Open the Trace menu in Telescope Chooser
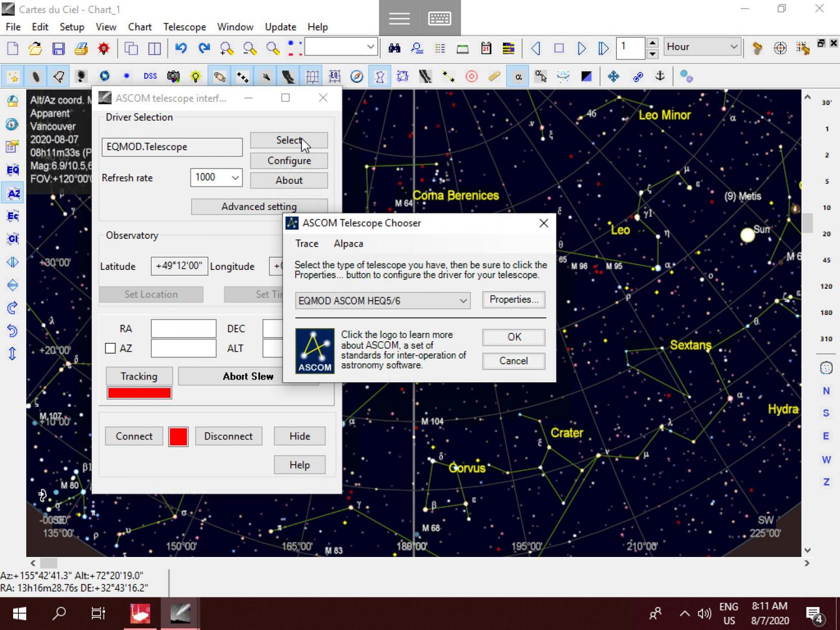Image resolution: width=840 pixels, height=630 pixels. [307, 244]
